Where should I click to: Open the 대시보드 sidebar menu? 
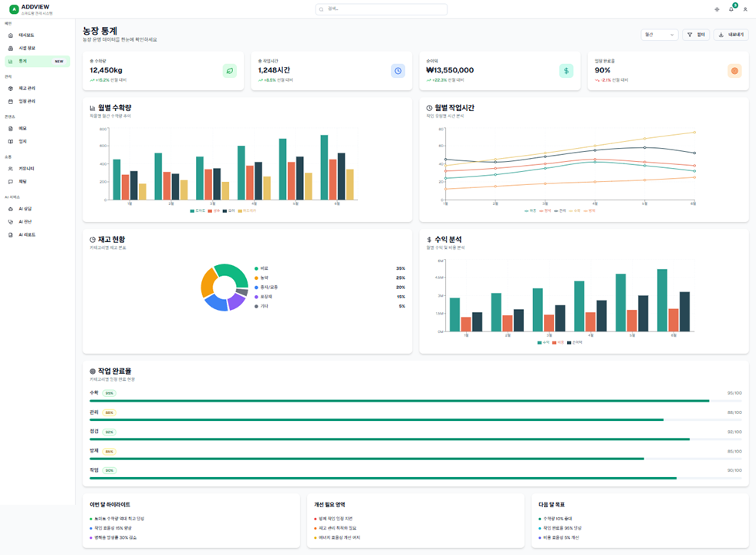[27, 35]
